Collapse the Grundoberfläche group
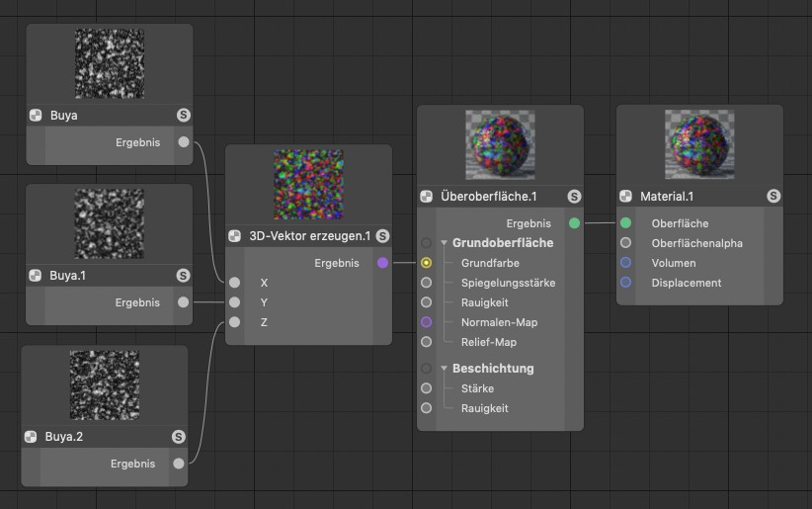812x509 pixels. [x=445, y=243]
